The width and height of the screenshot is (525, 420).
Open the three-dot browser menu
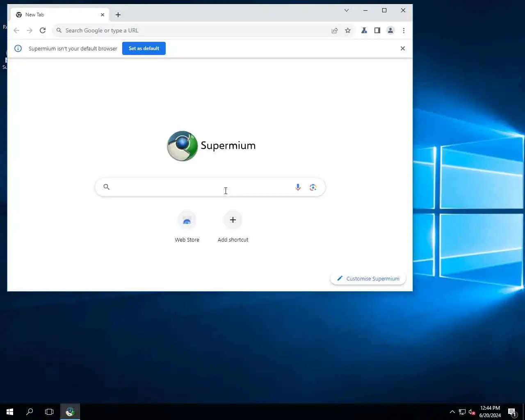pos(404,30)
